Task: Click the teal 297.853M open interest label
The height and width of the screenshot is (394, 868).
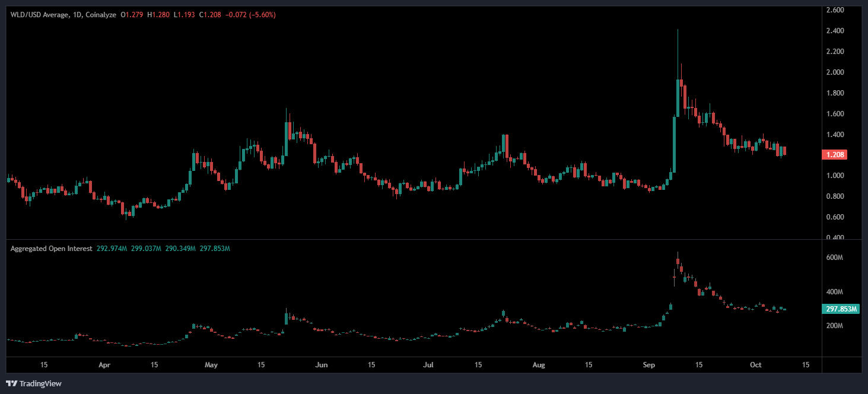Action: click(841, 309)
